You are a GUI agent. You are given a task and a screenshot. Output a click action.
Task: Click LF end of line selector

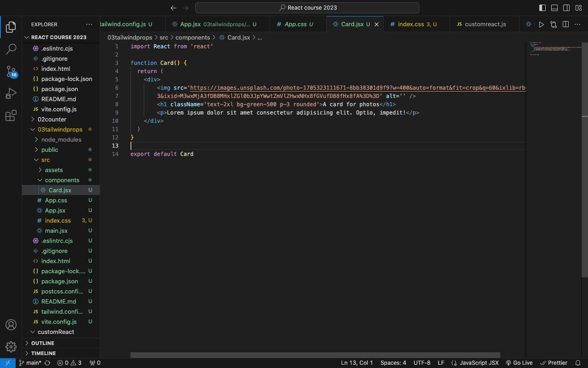coord(441,363)
